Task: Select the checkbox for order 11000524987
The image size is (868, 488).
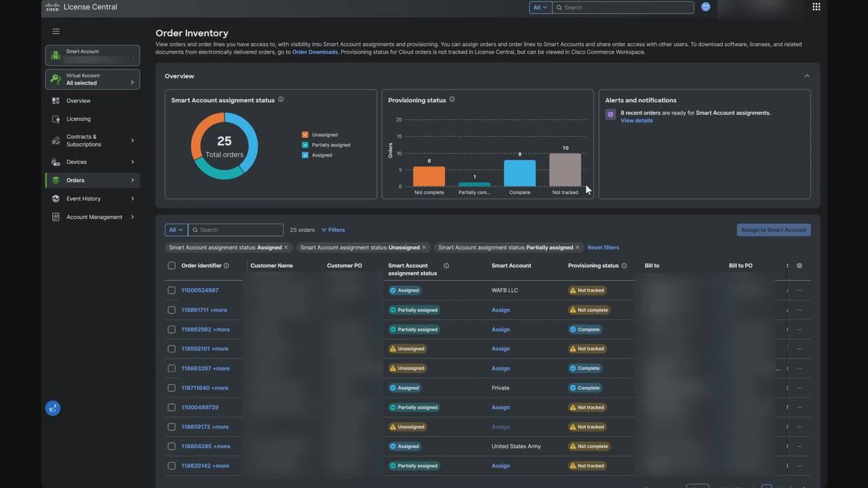Action: pos(172,290)
